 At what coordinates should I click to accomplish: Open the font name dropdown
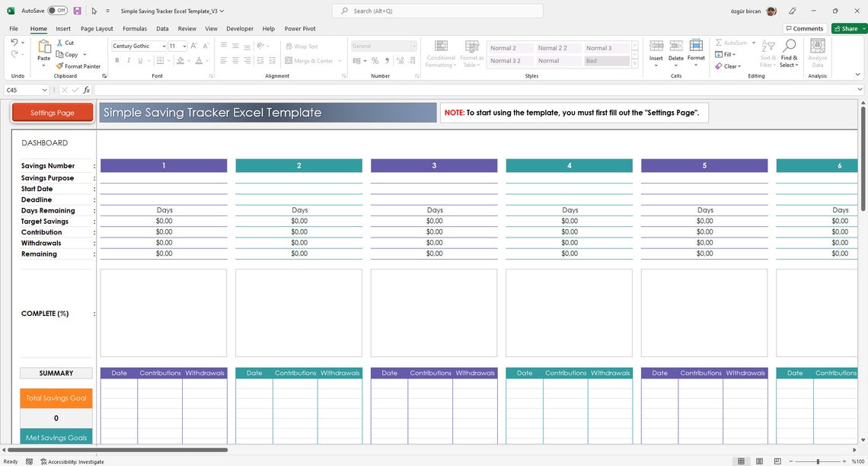coord(164,46)
